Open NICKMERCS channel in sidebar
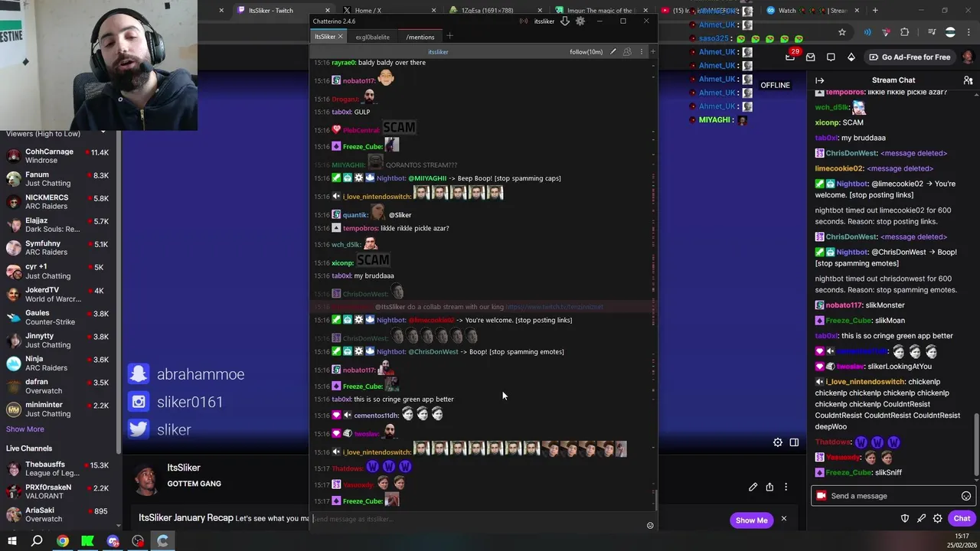The image size is (980, 551). tap(58, 202)
